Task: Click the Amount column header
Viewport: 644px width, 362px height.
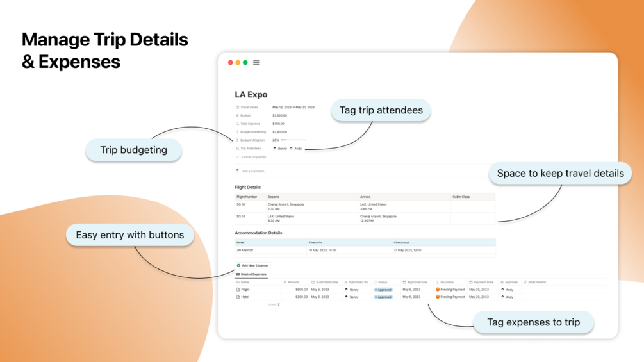Action: click(291, 282)
